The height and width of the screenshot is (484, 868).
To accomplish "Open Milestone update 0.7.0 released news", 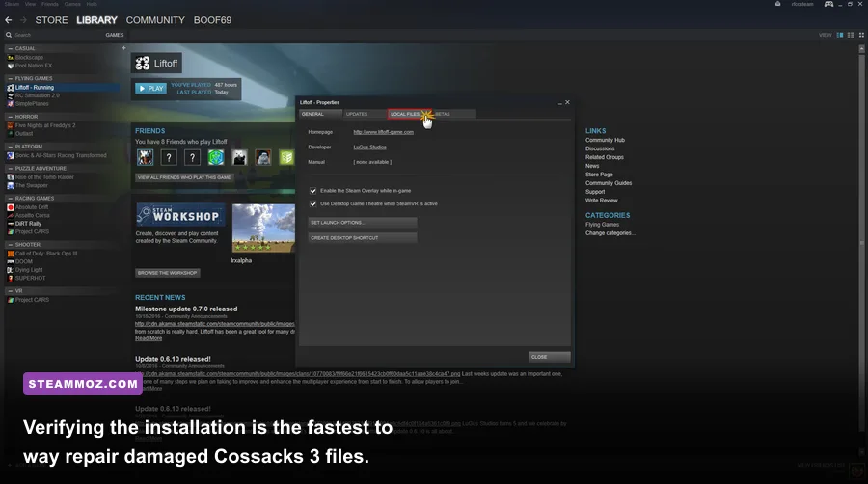I will [186, 309].
